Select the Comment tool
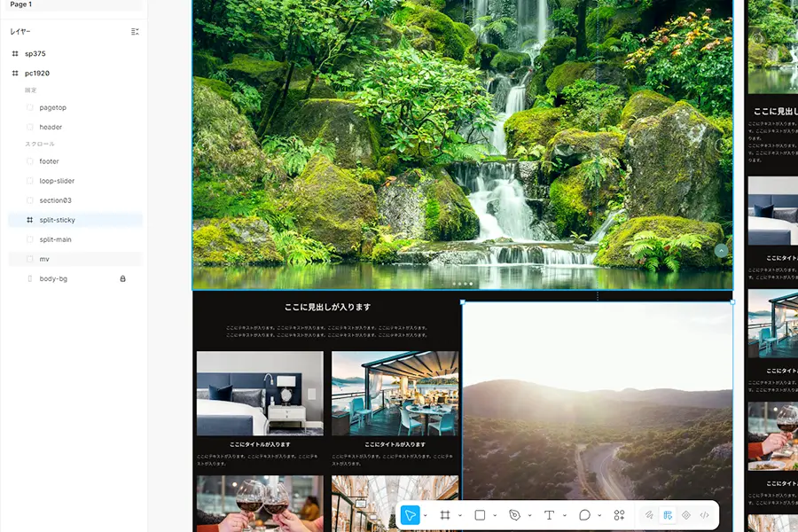 pyautogui.click(x=584, y=515)
